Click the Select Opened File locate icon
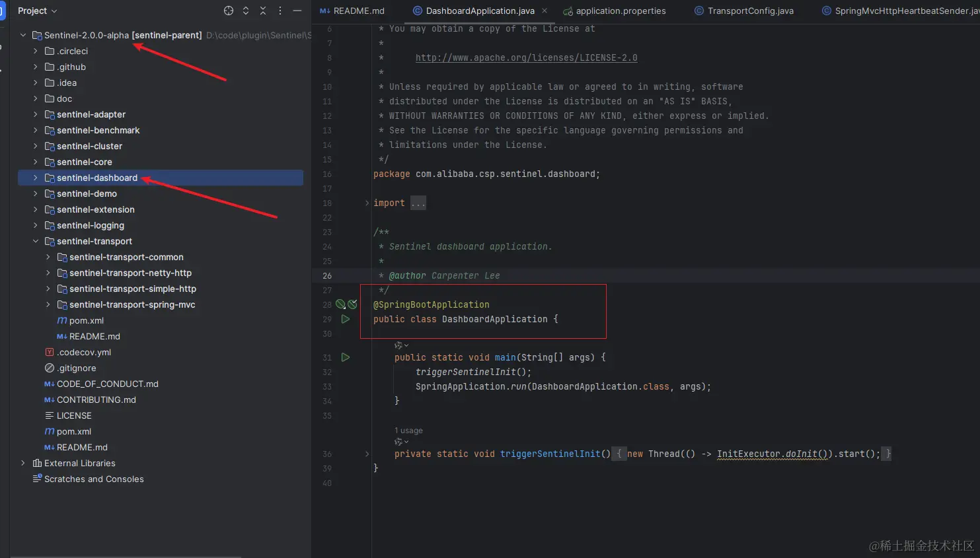 [x=229, y=11]
